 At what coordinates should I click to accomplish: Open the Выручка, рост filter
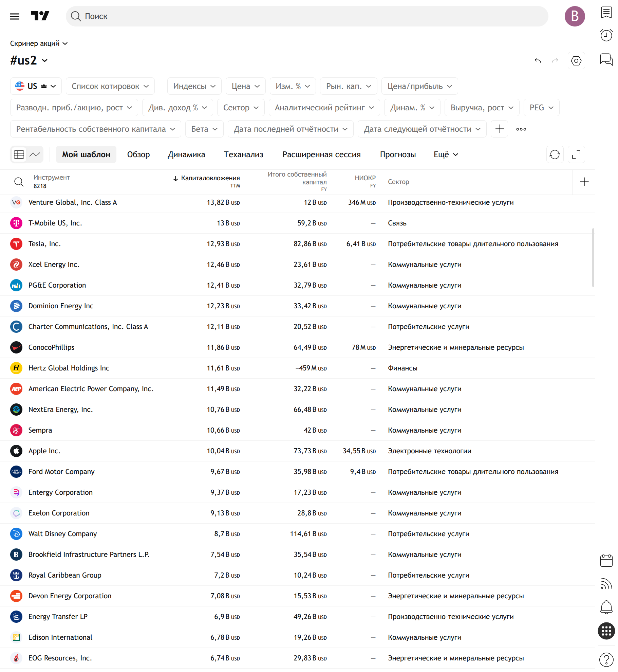coord(482,108)
